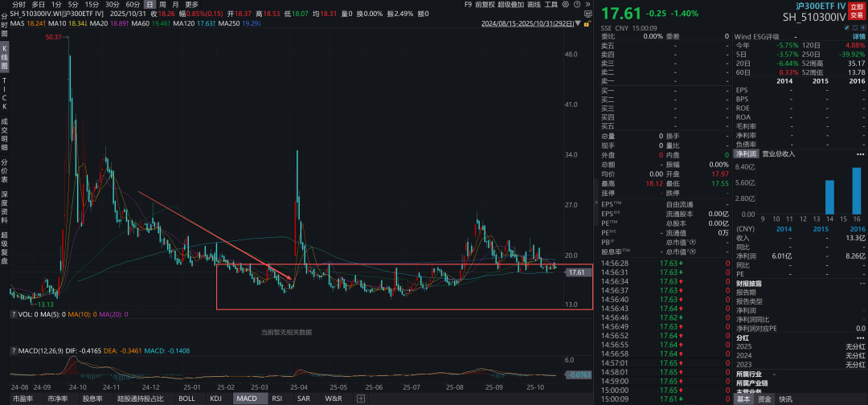Select the 周 weekly period
Image resolution: width=868 pixels, height=405 pixels.
(162, 5)
